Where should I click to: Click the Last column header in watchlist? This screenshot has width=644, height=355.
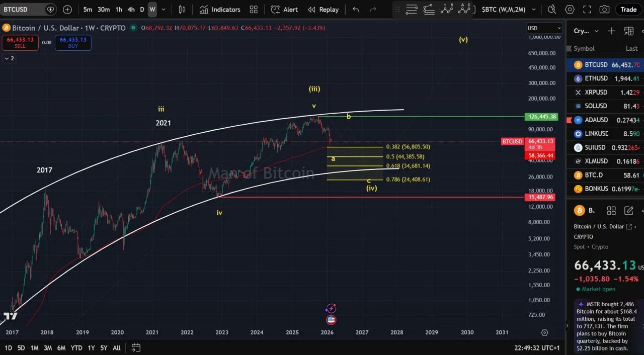631,48
